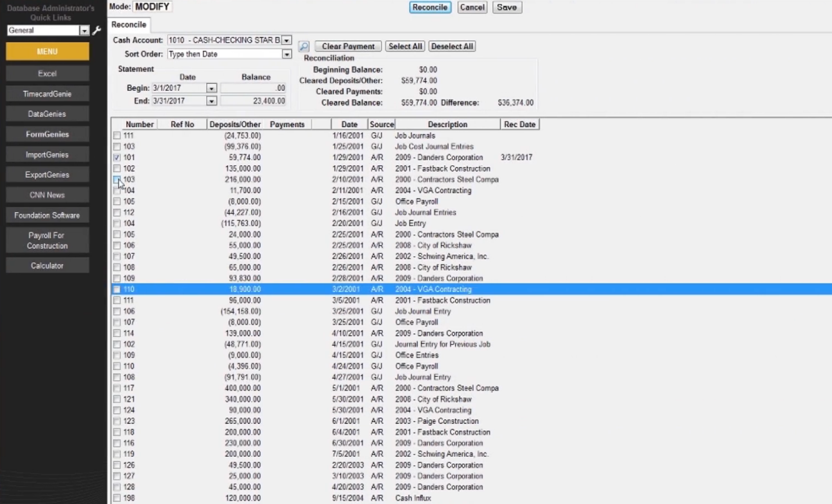Image resolution: width=832 pixels, height=504 pixels.
Task: Open the Calculator quick link
Action: (47, 265)
